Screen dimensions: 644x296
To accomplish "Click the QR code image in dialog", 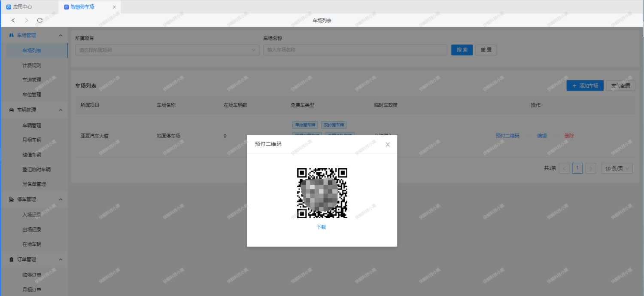I will (322, 193).
